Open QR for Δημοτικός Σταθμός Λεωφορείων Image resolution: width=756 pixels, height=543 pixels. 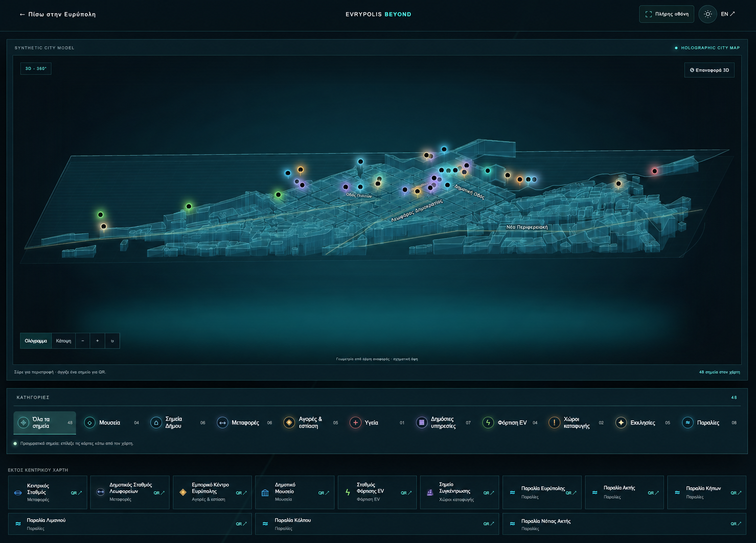159,493
